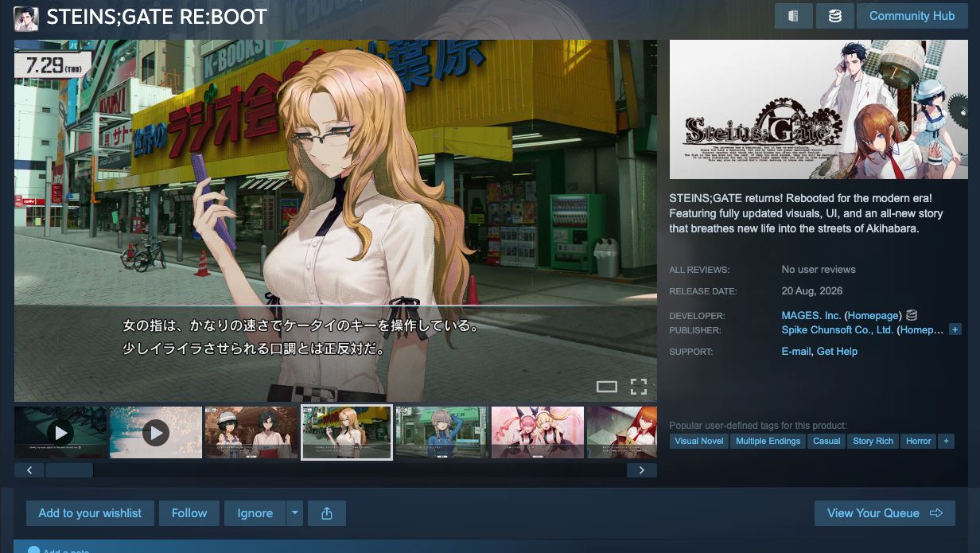Image resolution: width=980 pixels, height=553 pixels.
Task: Add the game to your wishlist
Action: point(90,513)
